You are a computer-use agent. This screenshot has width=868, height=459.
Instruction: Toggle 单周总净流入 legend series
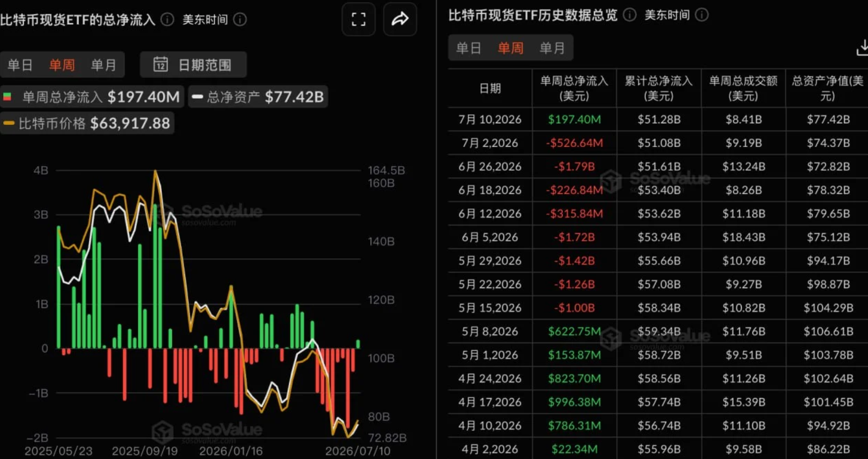92,97
